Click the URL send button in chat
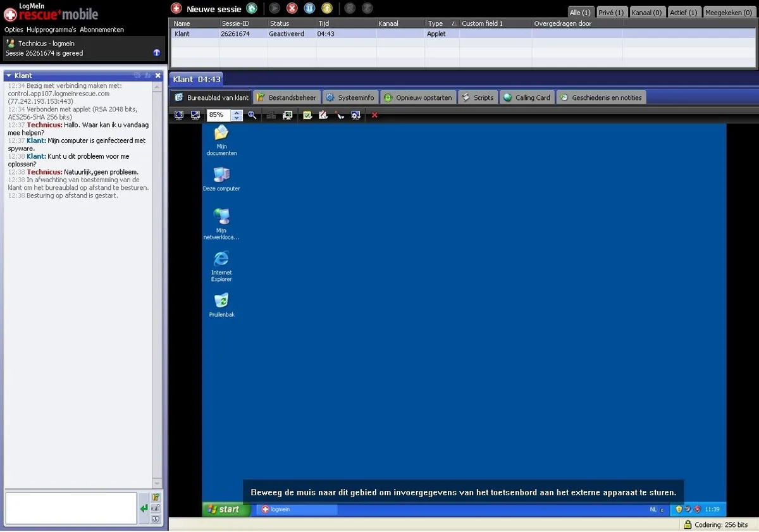The height and width of the screenshot is (532, 759). click(156, 508)
